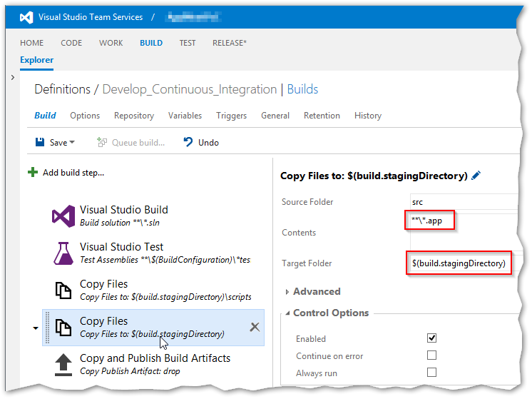Viewport: 532px width, 399px height.
Task: Enable the Continue on error checkbox
Action: [431, 355]
